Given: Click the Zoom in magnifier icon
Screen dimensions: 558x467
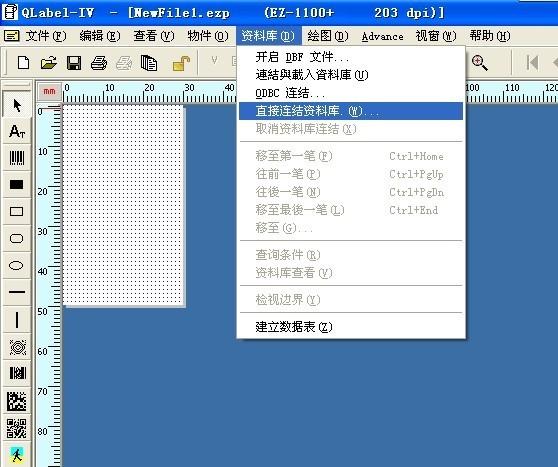Looking at the screenshot, I should point(479,63).
